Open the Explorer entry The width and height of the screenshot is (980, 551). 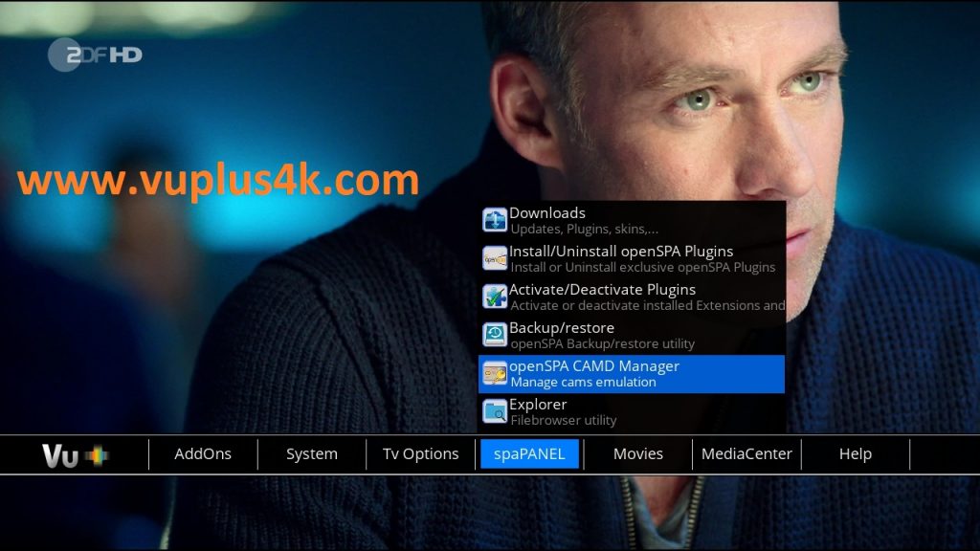(632, 411)
